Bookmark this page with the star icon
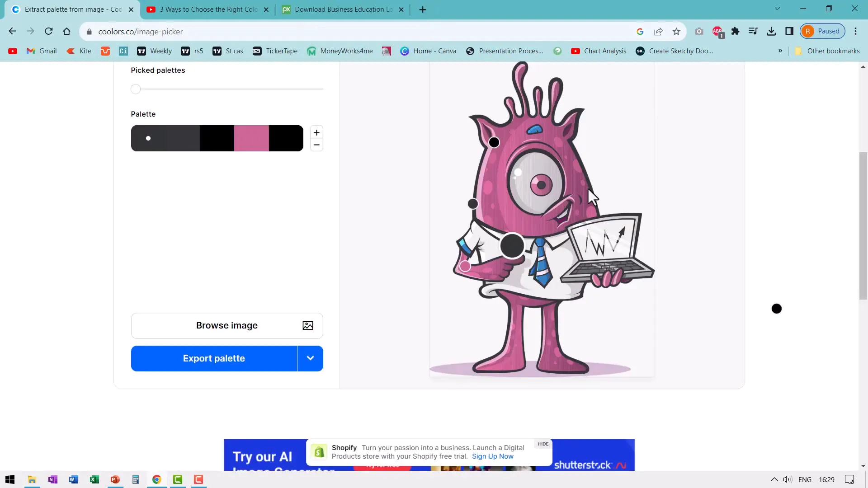 676,31
